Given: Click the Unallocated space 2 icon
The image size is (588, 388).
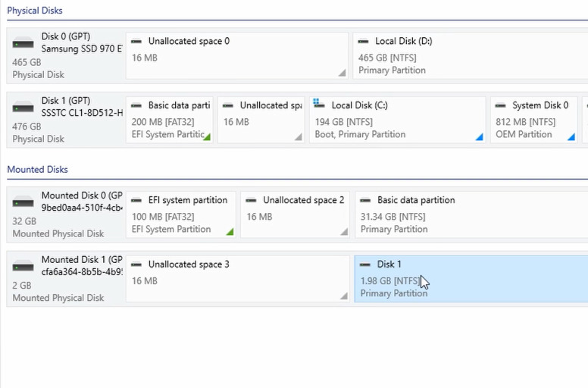Looking at the screenshot, I should [x=251, y=200].
